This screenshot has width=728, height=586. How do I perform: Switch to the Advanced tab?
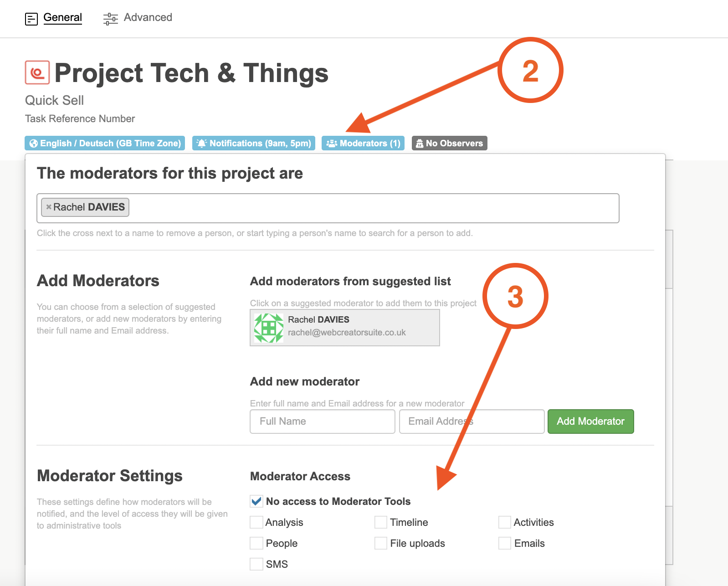[x=148, y=17]
